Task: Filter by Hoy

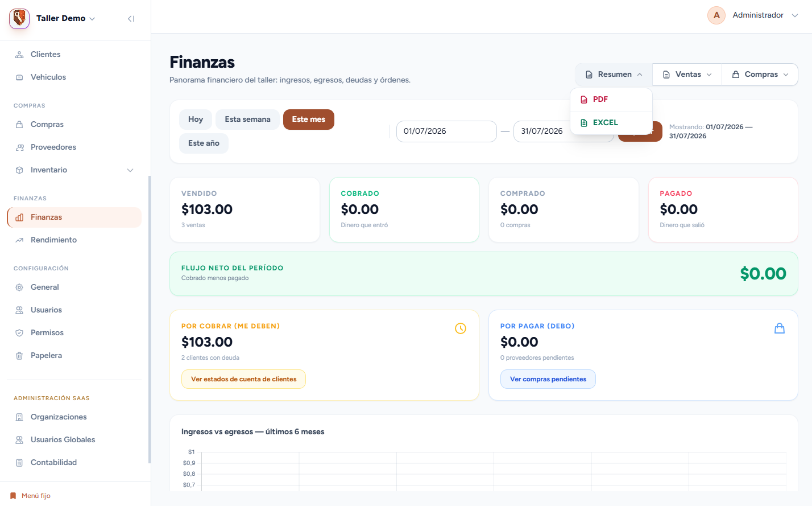Action: click(196, 120)
